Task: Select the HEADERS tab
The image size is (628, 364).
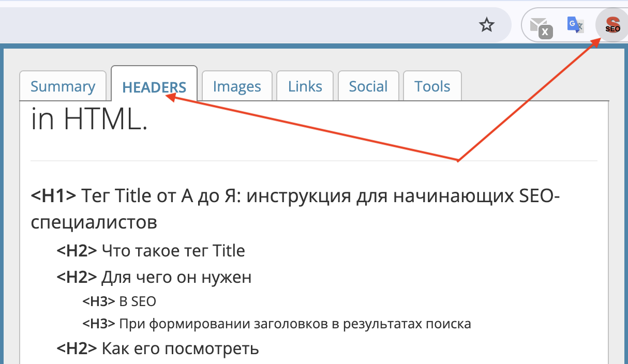Action: coord(154,88)
